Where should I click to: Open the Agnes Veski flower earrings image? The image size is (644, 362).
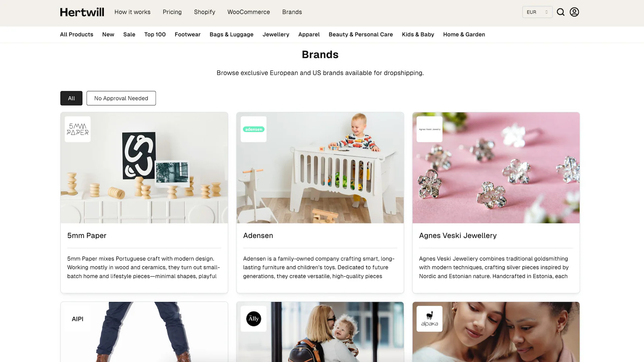[496, 168]
